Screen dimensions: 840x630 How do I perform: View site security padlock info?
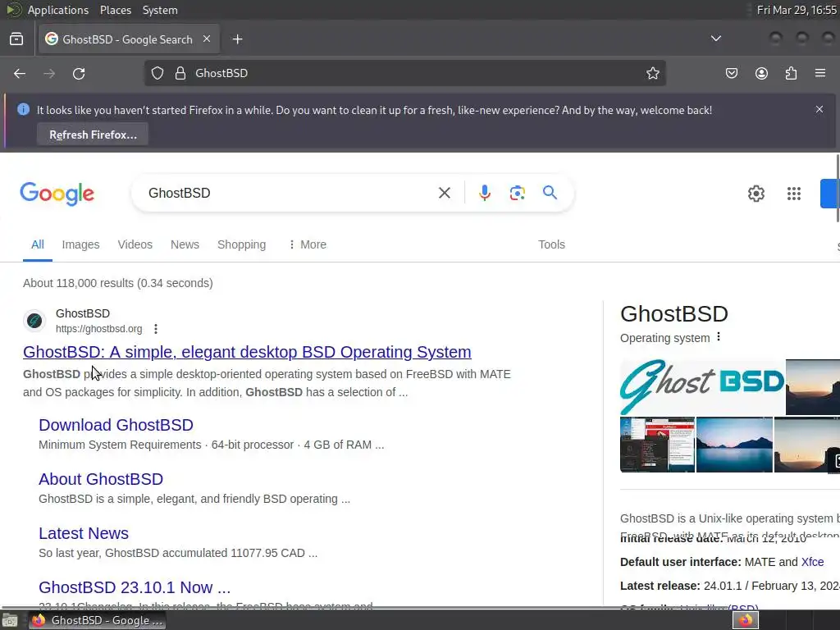point(180,73)
